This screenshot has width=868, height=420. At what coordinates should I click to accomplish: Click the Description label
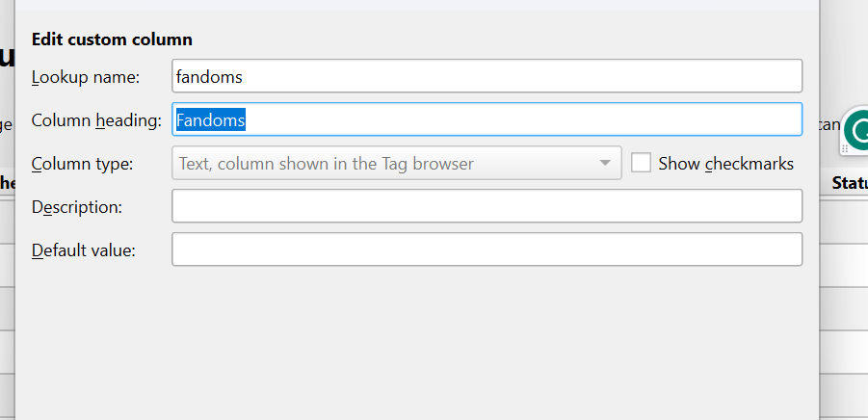(77, 207)
